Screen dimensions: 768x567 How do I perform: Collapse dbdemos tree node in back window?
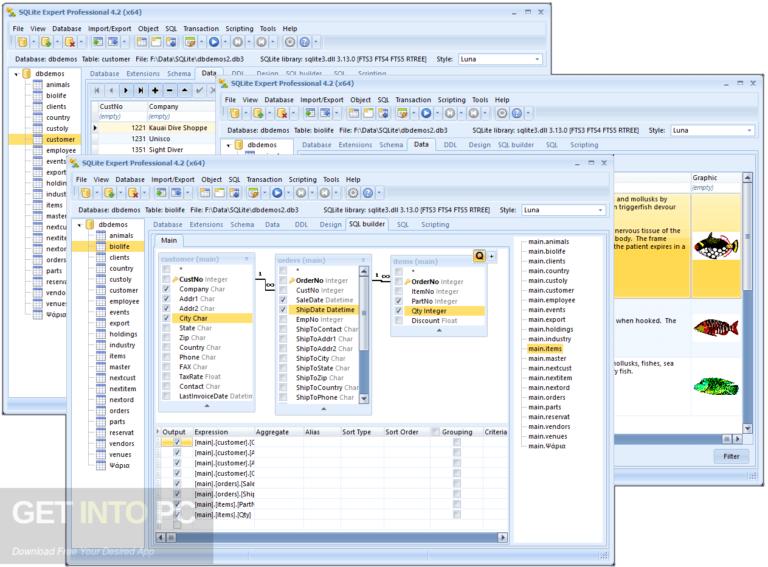16,74
